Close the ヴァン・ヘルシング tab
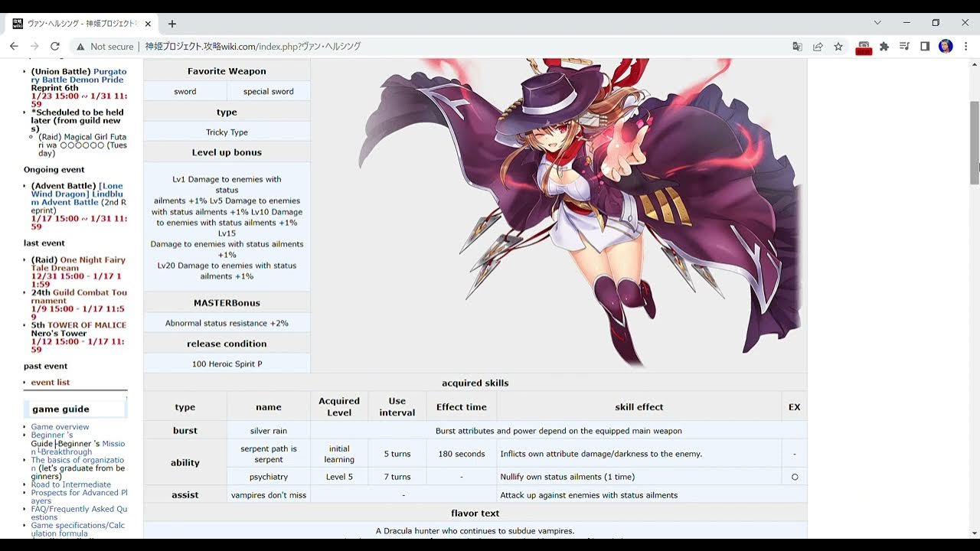 pos(148,24)
